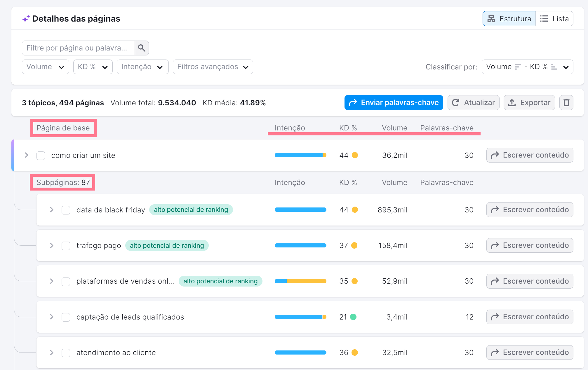Image resolution: width=588 pixels, height=370 pixels.
Task: Open the Classificar por sort dropdown
Action: coord(527,67)
